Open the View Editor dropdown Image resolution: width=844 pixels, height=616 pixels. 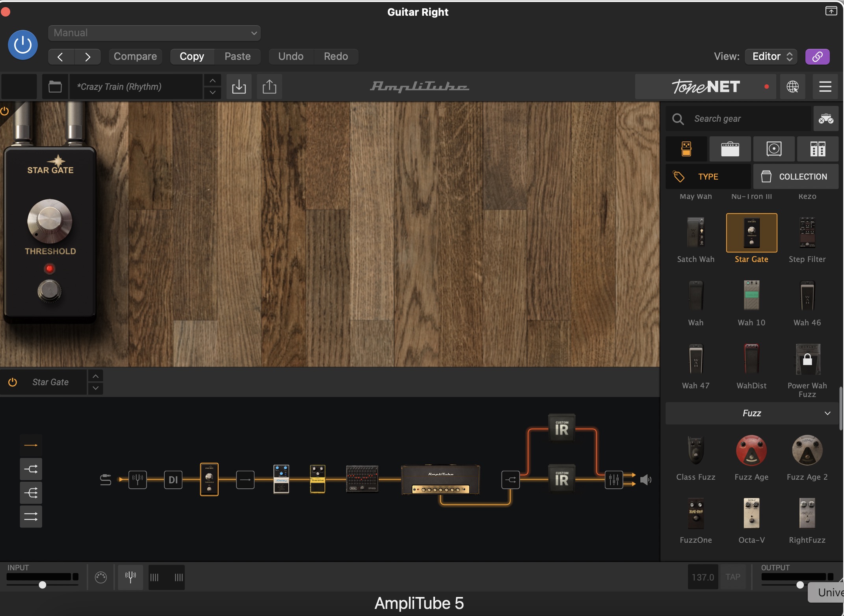click(x=771, y=57)
